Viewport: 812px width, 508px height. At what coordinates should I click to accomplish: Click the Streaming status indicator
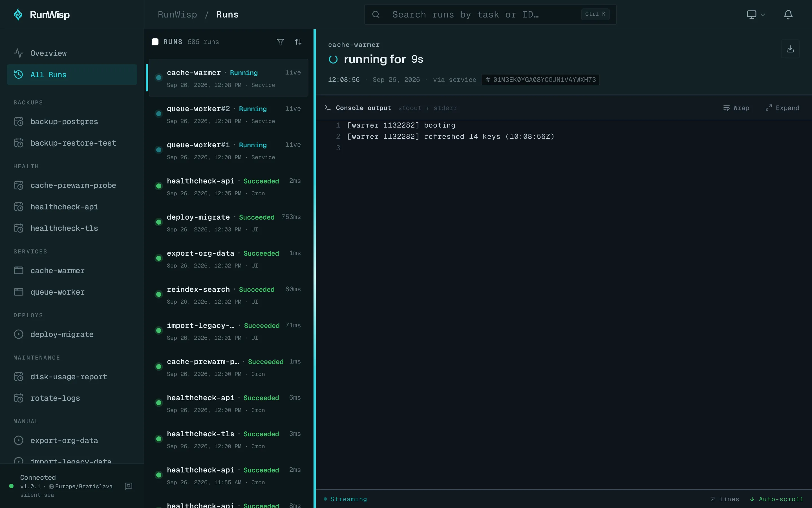[x=345, y=499]
